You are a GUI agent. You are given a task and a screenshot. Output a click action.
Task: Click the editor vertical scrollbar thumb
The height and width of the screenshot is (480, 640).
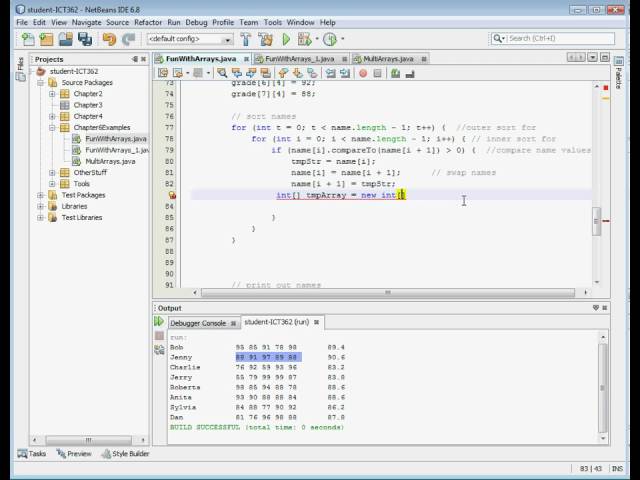596,222
